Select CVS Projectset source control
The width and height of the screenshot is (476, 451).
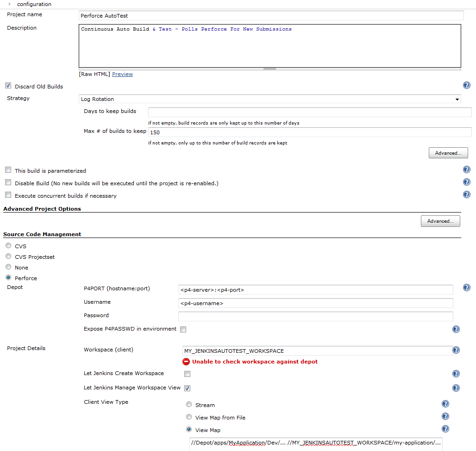click(x=8, y=256)
